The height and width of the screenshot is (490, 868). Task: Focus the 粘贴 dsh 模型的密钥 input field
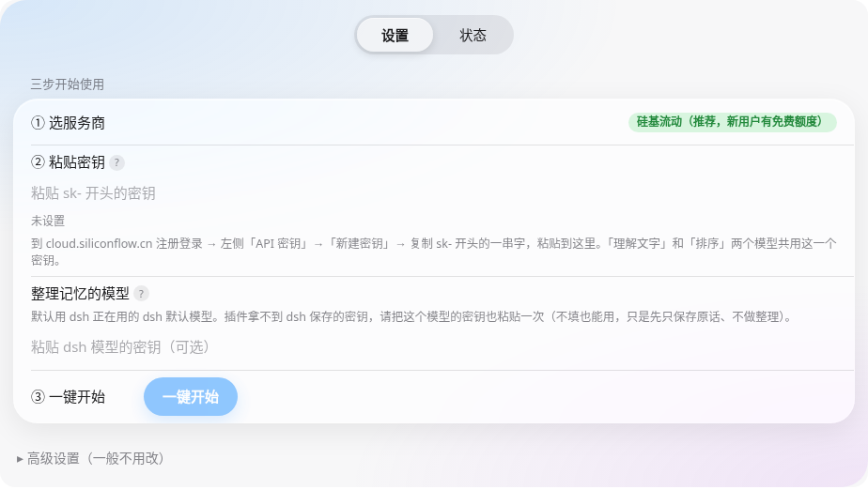pyautogui.click(x=434, y=347)
